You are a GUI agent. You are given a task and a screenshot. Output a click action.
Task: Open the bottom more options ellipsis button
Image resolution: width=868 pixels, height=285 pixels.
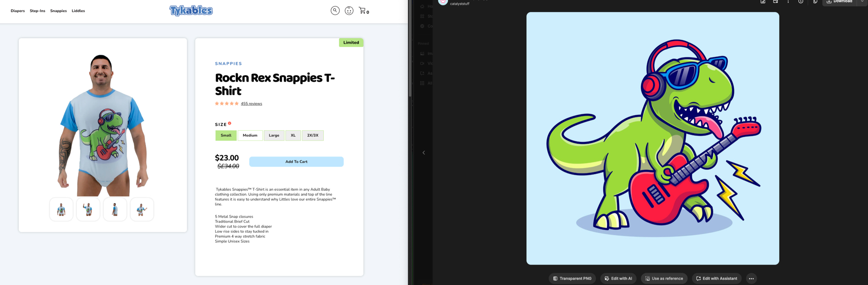click(x=751, y=278)
